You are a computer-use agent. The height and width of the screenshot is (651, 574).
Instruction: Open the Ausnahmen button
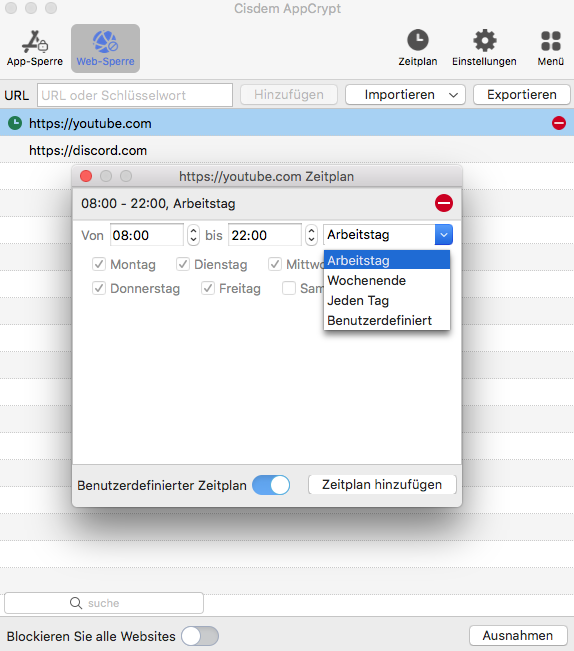518,636
